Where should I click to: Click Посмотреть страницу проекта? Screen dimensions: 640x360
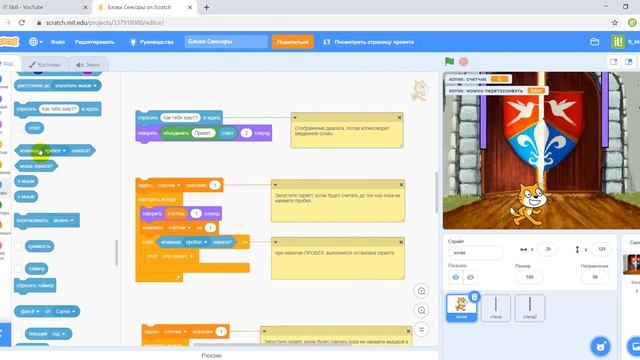point(369,42)
